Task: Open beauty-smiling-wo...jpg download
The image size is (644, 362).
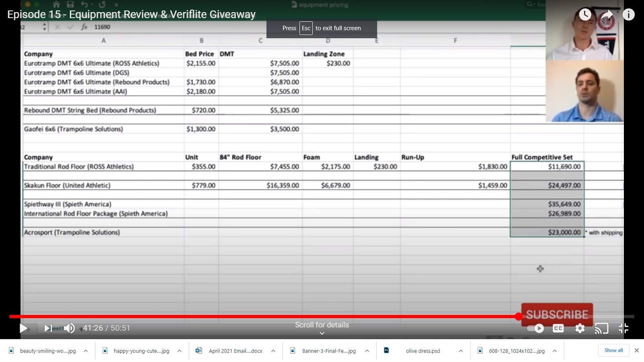Action: pos(47,351)
